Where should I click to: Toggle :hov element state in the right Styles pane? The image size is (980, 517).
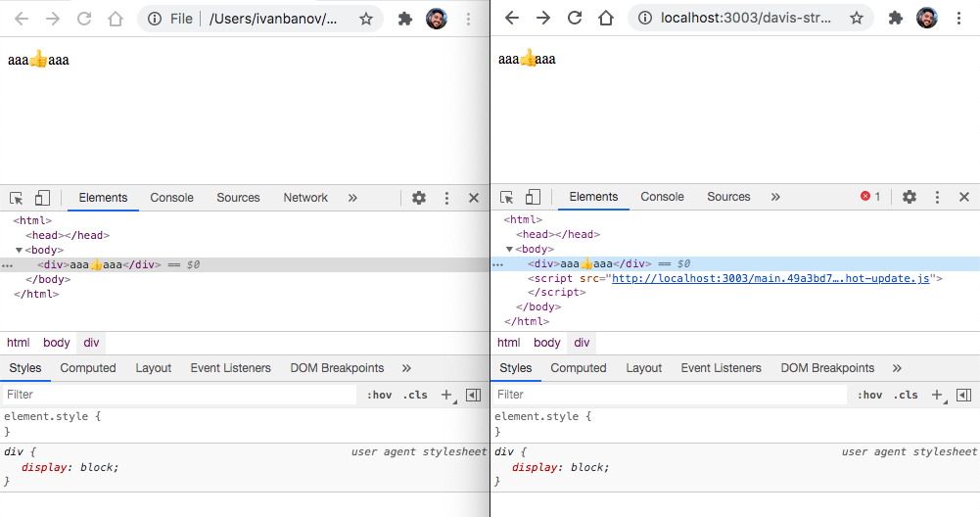point(870,395)
